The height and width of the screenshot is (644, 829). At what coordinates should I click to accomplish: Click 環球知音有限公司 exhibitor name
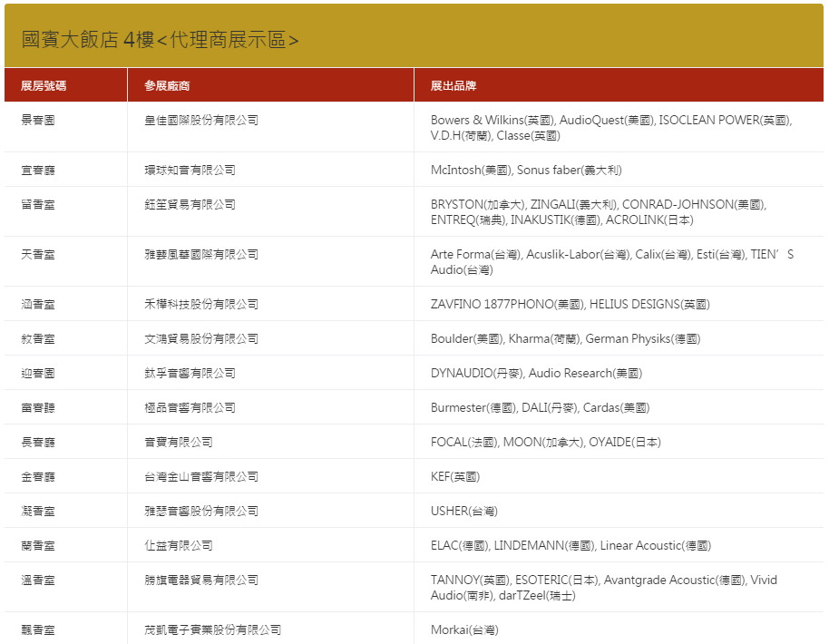pyautogui.click(x=190, y=170)
